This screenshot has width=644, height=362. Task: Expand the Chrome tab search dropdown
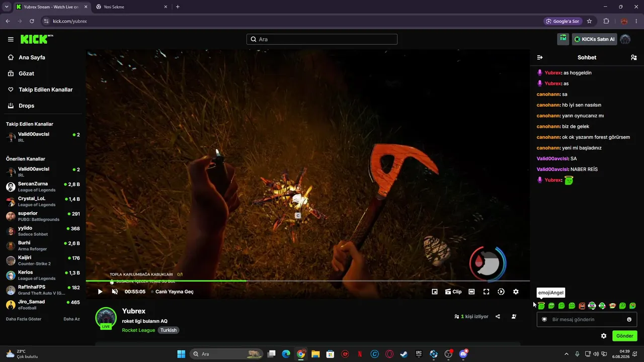[7, 7]
